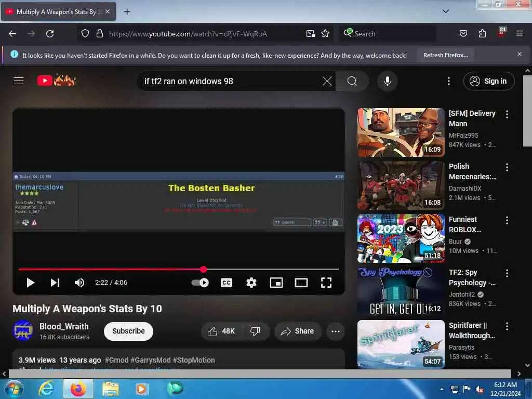Image resolution: width=532 pixels, height=399 pixels.
Task: Click the site security padlock icon
Action: 99,34
